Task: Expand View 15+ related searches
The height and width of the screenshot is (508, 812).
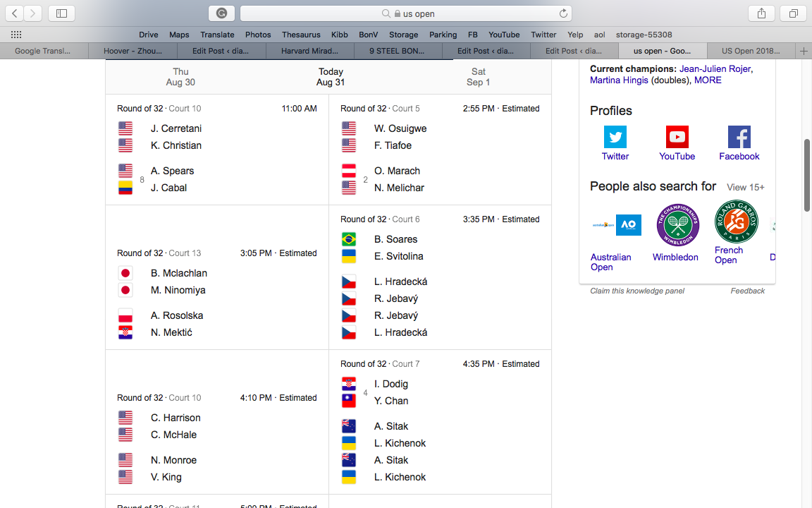Action: point(745,187)
